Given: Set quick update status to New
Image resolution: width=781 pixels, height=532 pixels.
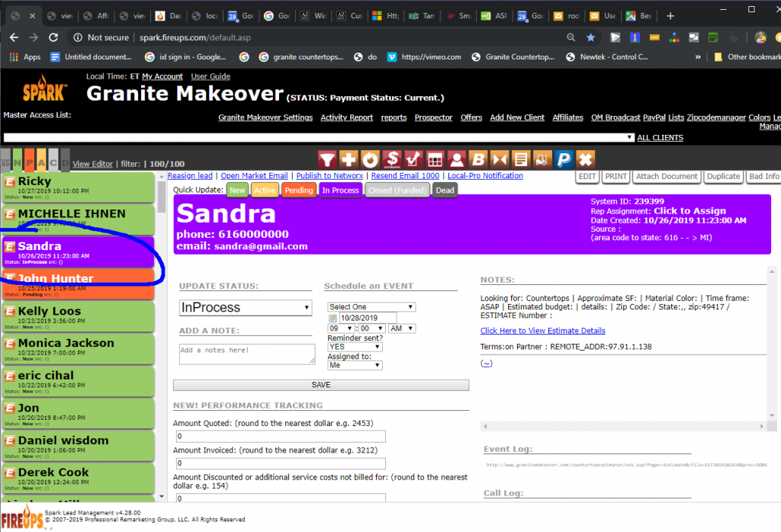Looking at the screenshot, I should click(237, 190).
